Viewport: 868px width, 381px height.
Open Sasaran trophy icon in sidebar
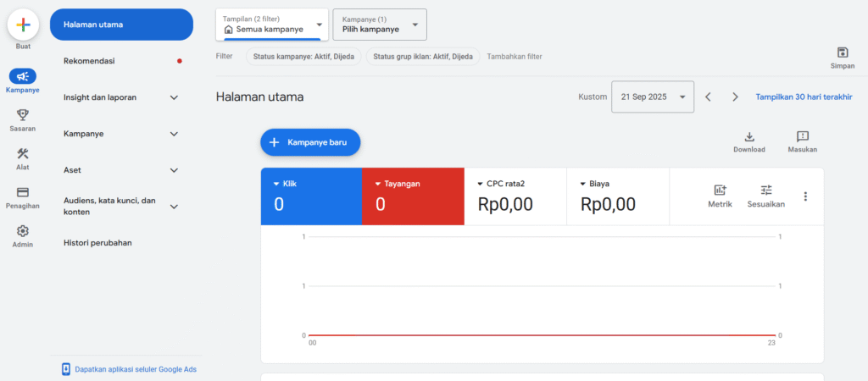click(23, 115)
